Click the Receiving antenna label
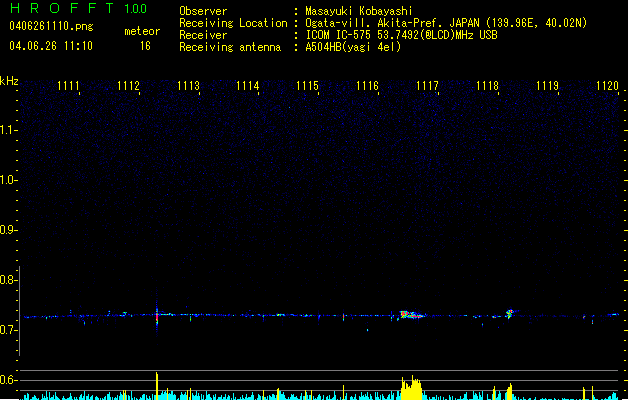The height and width of the screenshot is (400, 629). [230, 47]
